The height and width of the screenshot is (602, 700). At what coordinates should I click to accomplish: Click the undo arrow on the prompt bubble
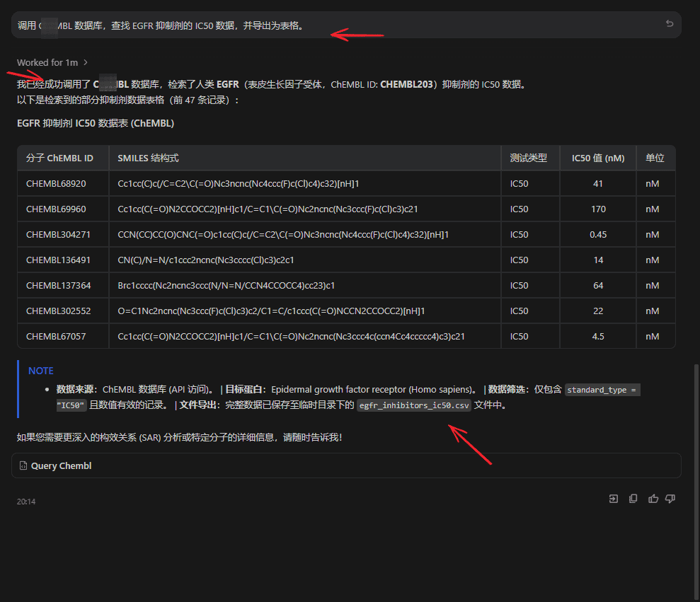[669, 23]
